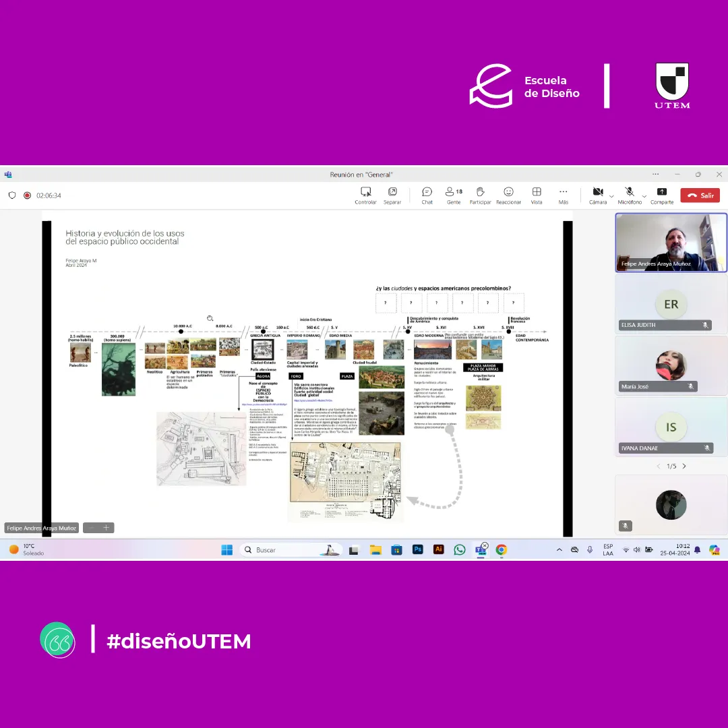Image resolution: width=728 pixels, height=728 pixels.
Task: Leave the meeting with Salir
Action: (x=700, y=195)
